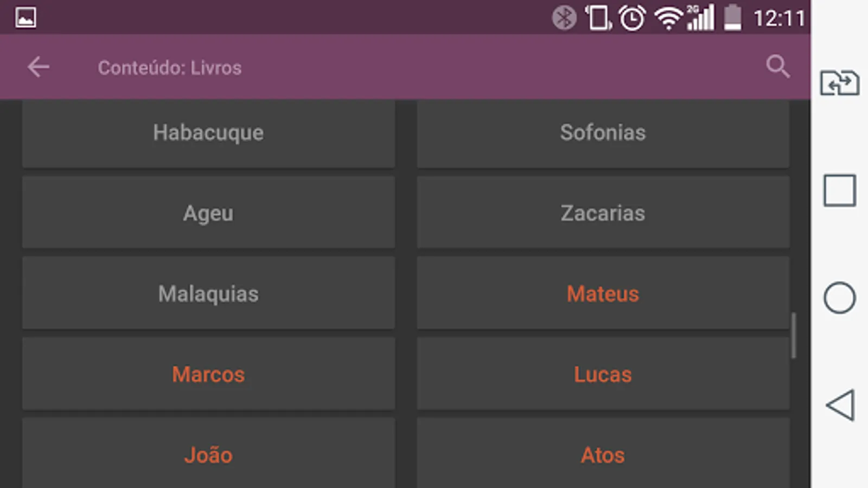The width and height of the screenshot is (868, 488).
Task: Tap the image notification icon in the status bar
Action: click(x=25, y=17)
